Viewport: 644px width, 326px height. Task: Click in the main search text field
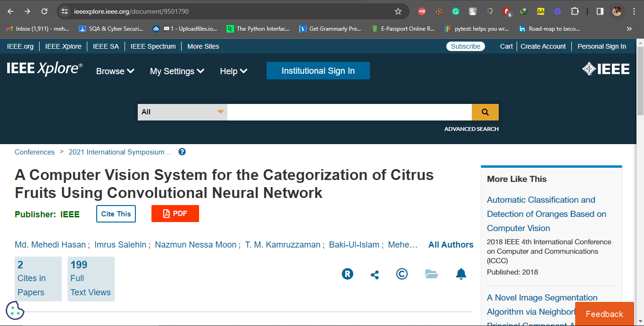[350, 112]
